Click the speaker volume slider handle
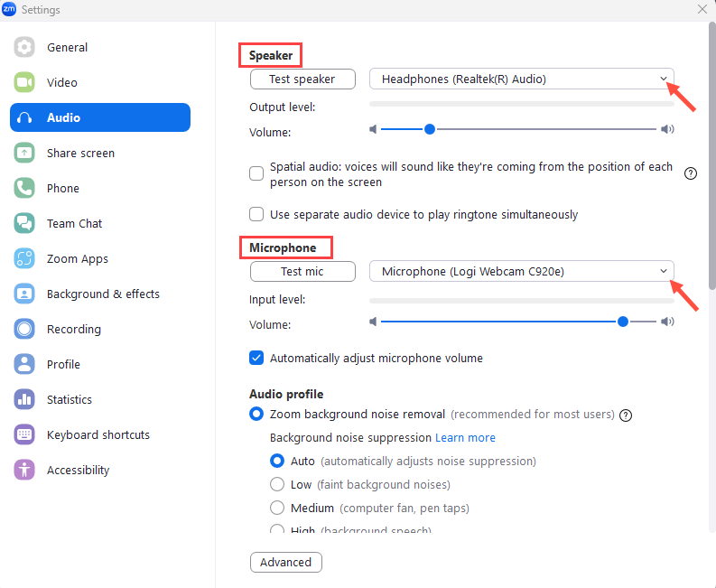Screen dimensions: 716x588 (x=429, y=129)
